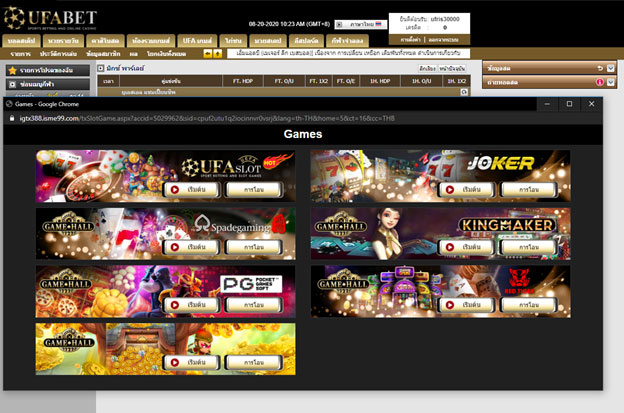Screen dimensions: 624x413
Task: Click the play icon on UFA Slot start button
Action: (x=175, y=190)
